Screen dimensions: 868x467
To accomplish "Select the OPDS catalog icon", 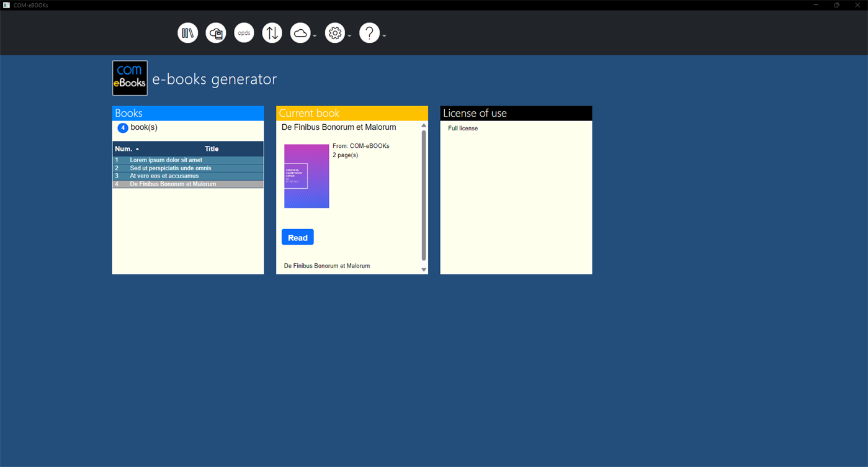I will [243, 32].
